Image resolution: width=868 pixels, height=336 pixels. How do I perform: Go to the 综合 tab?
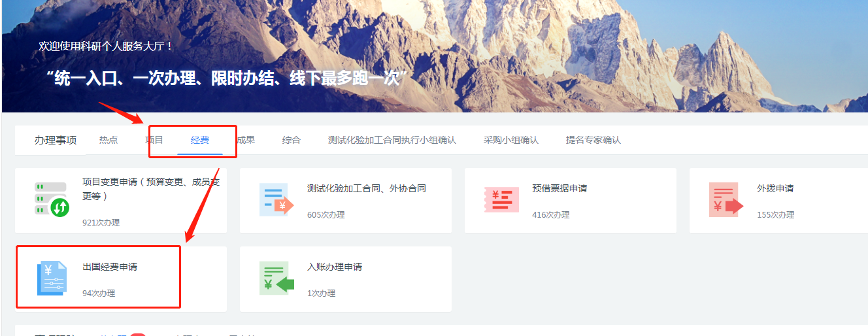pyautogui.click(x=292, y=140)
